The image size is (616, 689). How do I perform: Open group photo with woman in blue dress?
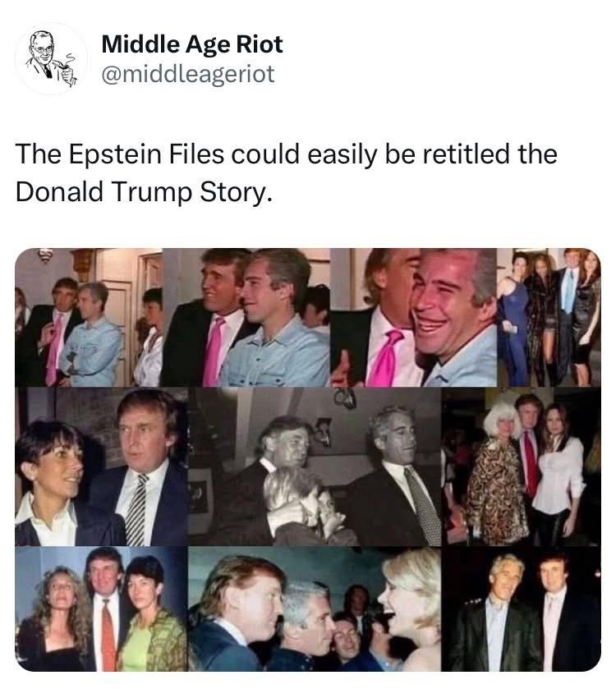549,317
